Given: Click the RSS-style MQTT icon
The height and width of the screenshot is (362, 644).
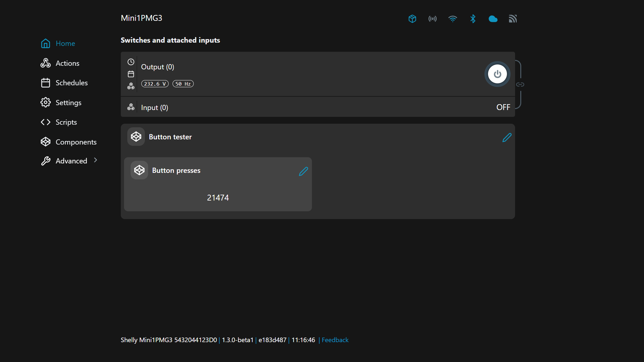Looking at the screenshot, I should tap(513, 19).
